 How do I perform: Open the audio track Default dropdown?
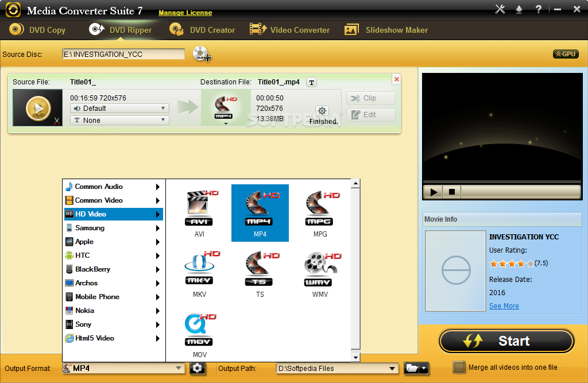tap(119, 109)
